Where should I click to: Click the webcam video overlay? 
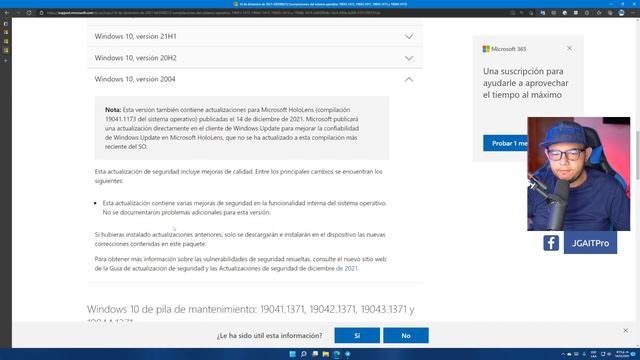point(578,174)
